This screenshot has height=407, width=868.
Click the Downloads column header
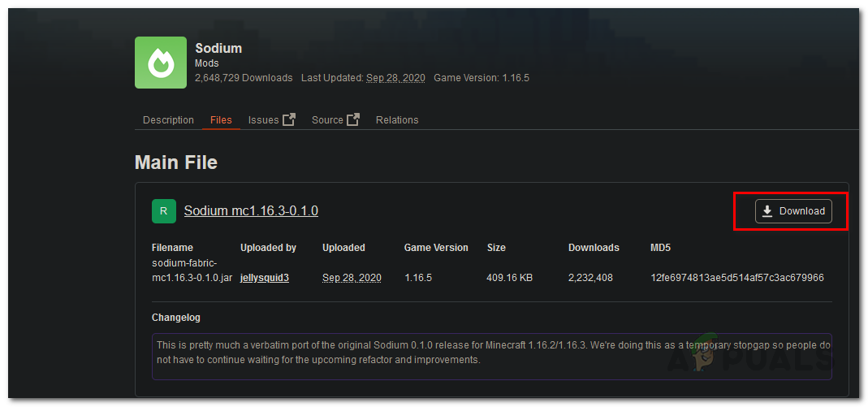(594, 248)
